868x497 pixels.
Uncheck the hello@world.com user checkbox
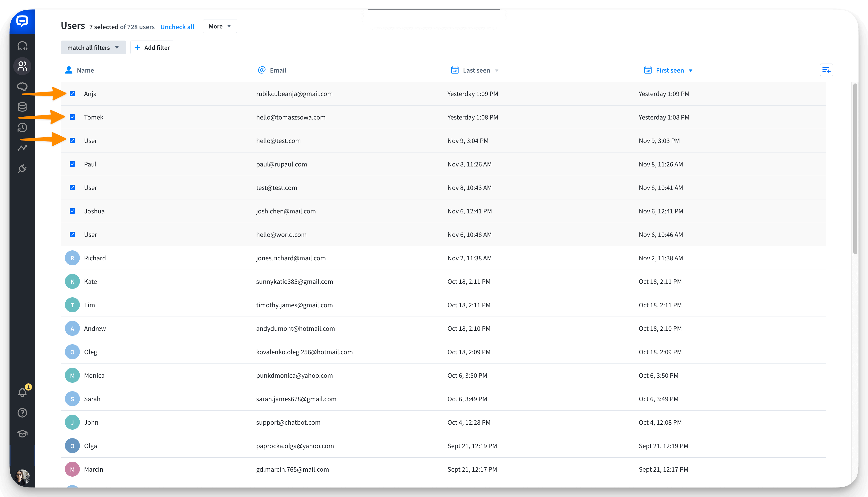click(72, 235)
